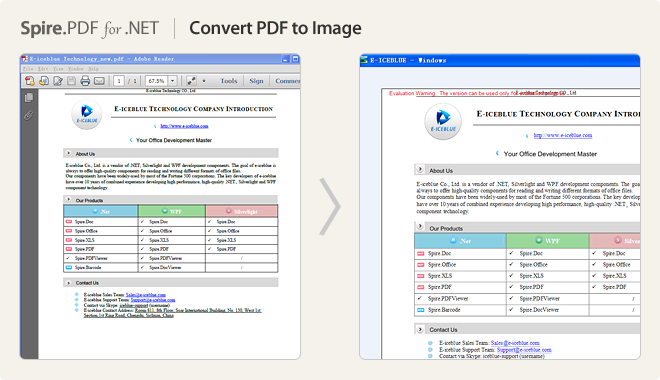Print the PDF using printer icon
Viewport: 660px width, 380px height.
[x=85, y=81]
